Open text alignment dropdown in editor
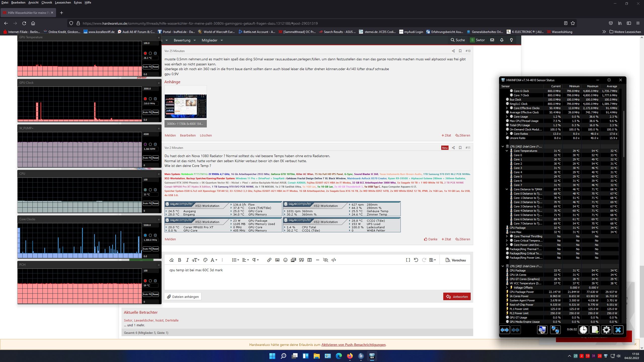The width and height of the screenshot is (644, 362). point(246,260)
